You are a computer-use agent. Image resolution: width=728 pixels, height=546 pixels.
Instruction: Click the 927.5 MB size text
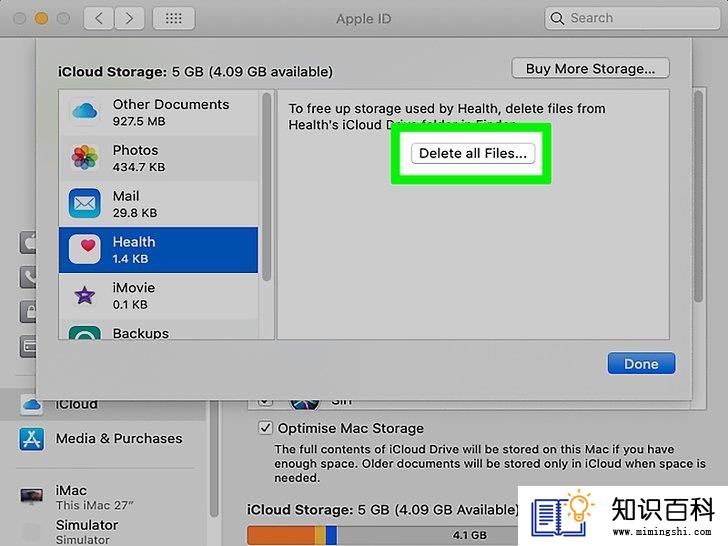(x=139, y=122)
